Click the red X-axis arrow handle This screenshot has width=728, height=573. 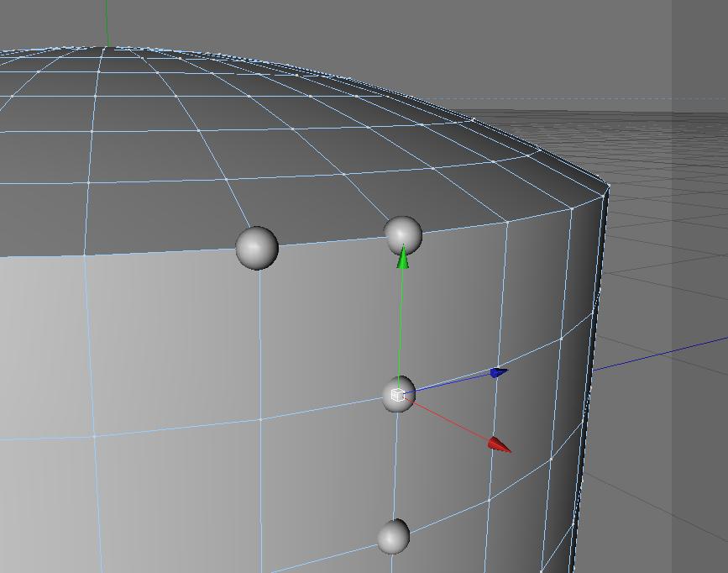tap(499, 444)
